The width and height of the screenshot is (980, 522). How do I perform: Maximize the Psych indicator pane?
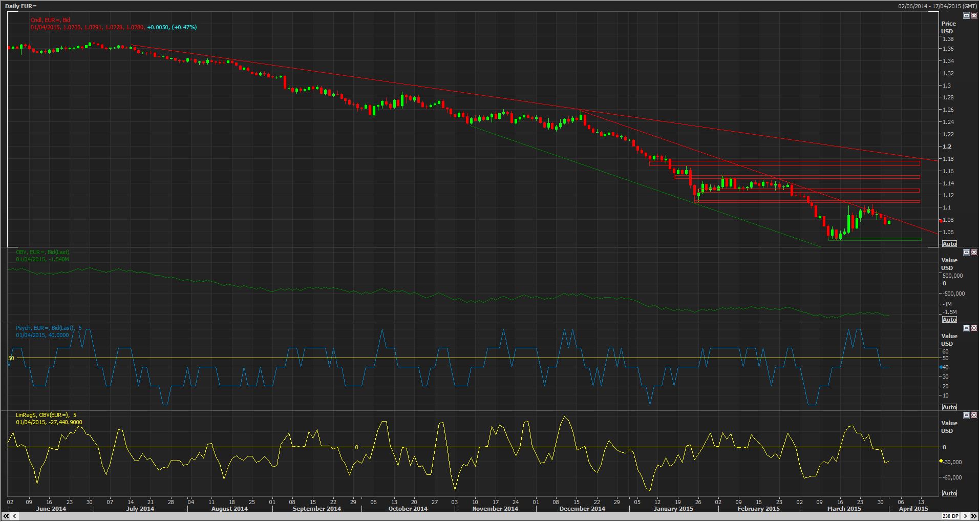point(967,328)
